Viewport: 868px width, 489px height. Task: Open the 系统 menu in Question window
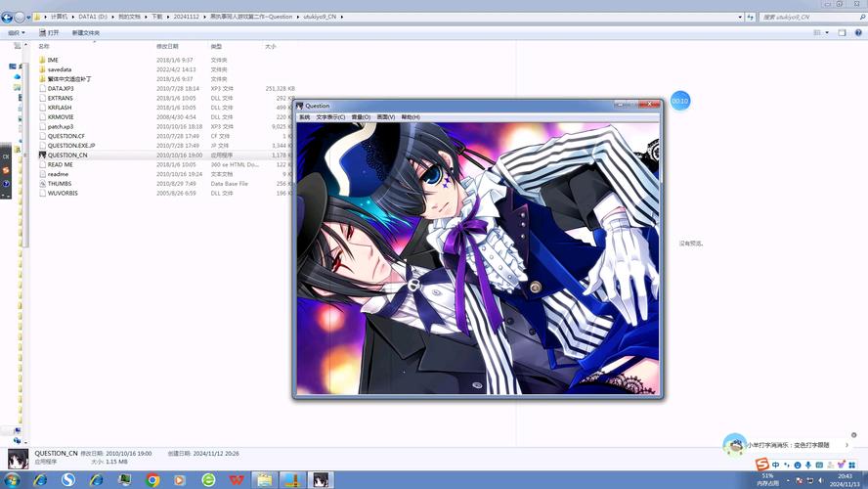pyautogui.click(x=304, y=116)
